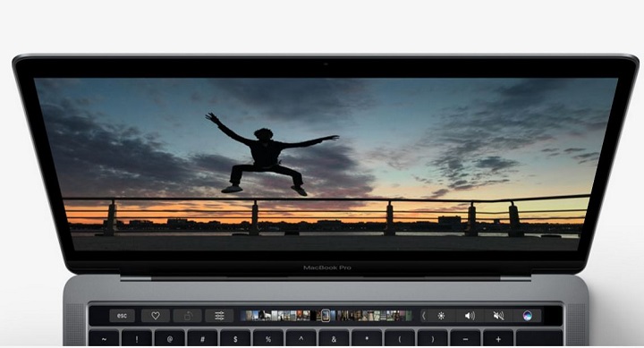The width and height of the screenshot is (644, 348).
Task: Click the minus (–) key
Action: [465, 339]
